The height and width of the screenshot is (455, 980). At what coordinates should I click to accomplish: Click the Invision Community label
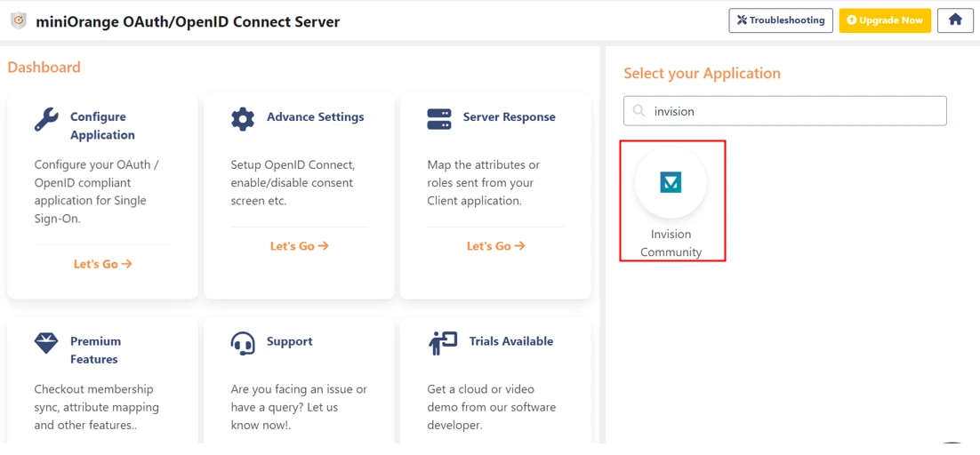coord(671,243)
